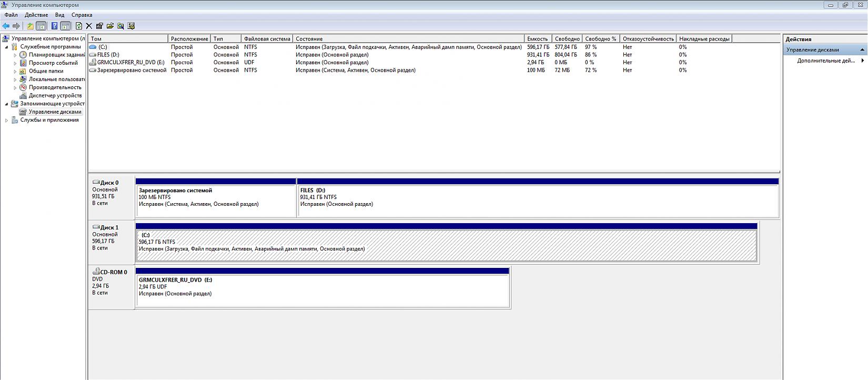Open the Действие menu

click(36, 15)
